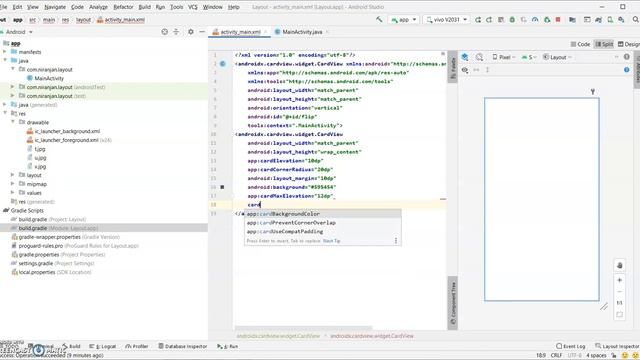Choose app:cardUseCompatPadding suggestion
Screen dimensions: 640x360
coord(322,231)
